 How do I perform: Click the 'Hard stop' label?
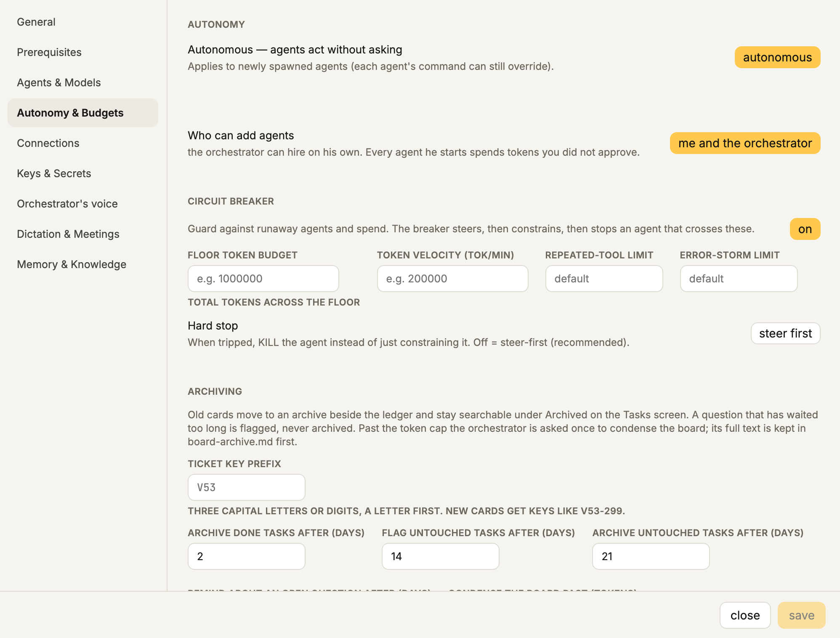pyautogui.click(x=213, y=326)
